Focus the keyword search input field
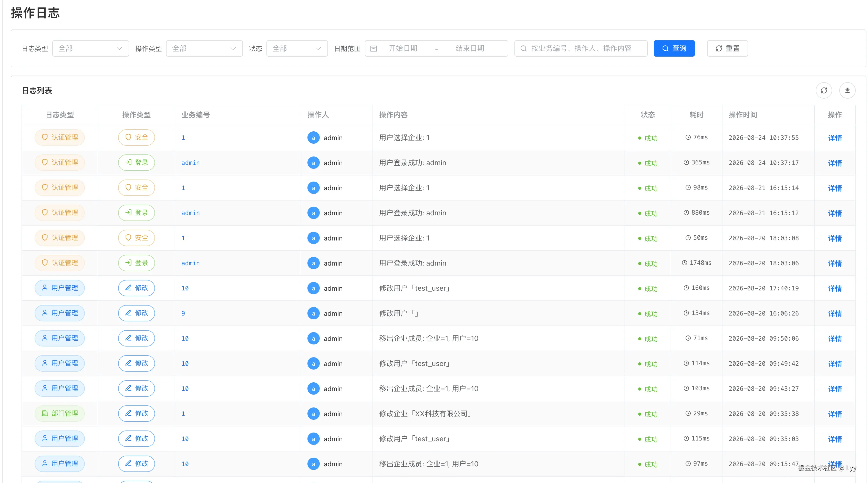The height and width of the screenshot is (483, 868). (581, 48)
